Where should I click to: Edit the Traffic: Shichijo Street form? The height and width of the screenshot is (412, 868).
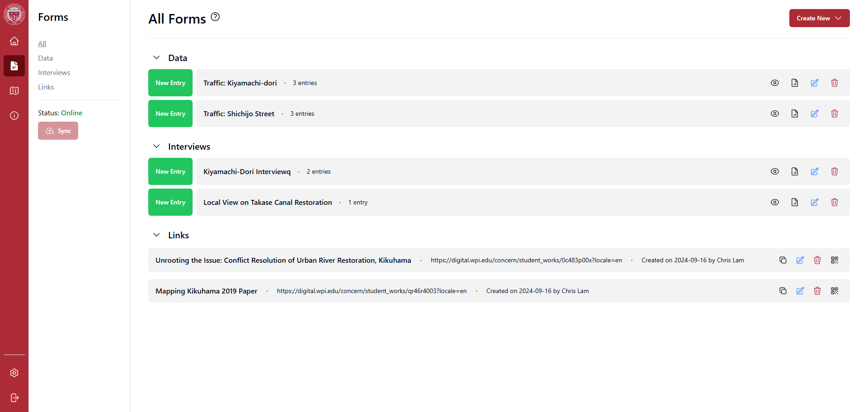[814, 114]
